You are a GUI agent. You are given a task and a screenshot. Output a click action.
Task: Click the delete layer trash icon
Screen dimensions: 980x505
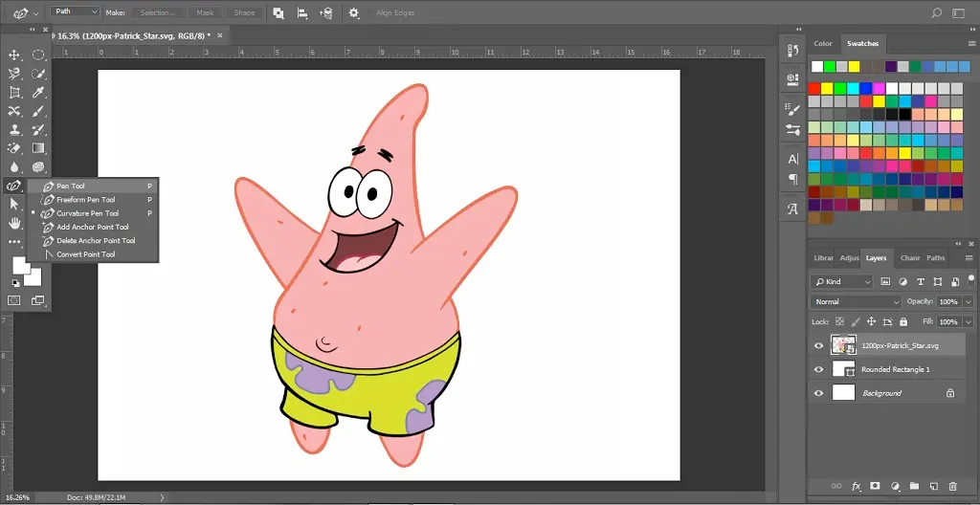(952, 486)
